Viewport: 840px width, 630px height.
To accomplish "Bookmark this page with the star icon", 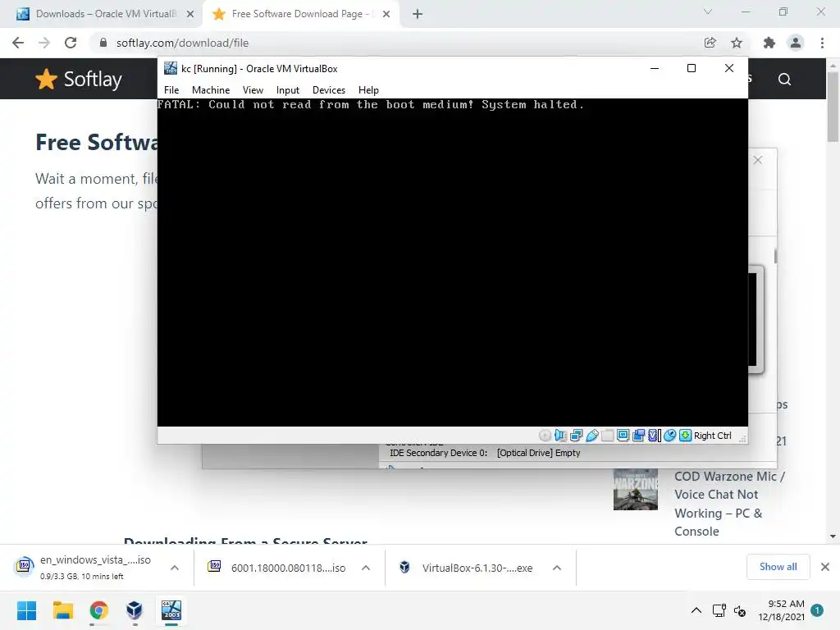I will (737, 43).
